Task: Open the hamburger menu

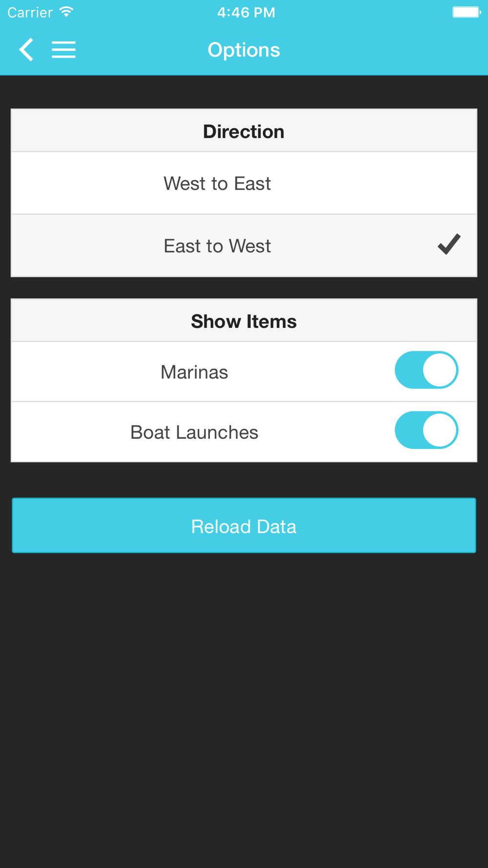Action: (x=64, y=50)
